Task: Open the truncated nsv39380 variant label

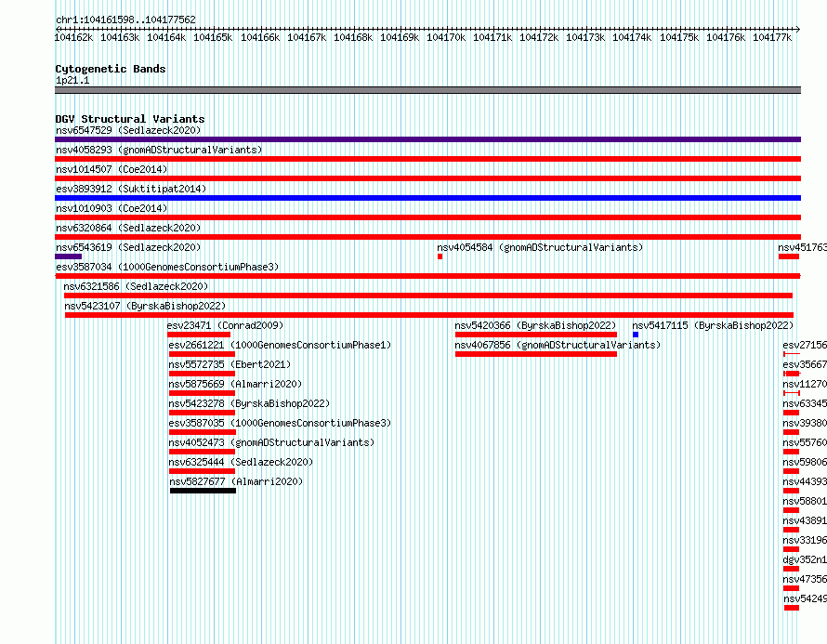Action: click(x=805, y=423)
